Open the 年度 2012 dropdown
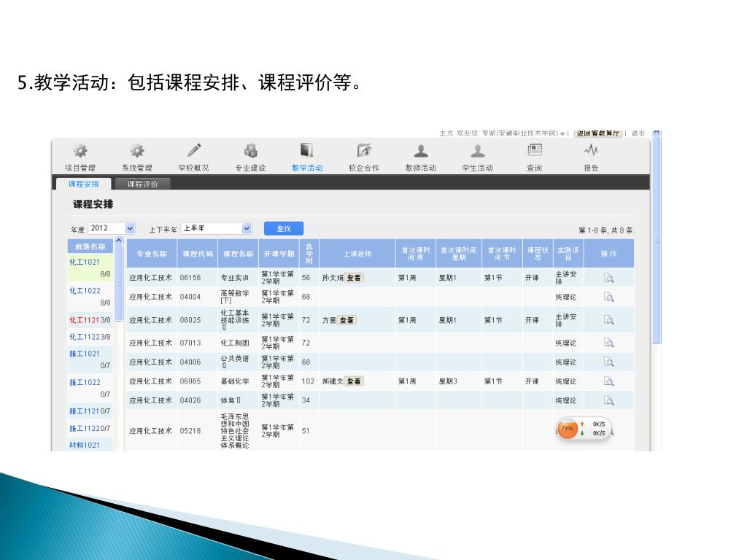 130,228
